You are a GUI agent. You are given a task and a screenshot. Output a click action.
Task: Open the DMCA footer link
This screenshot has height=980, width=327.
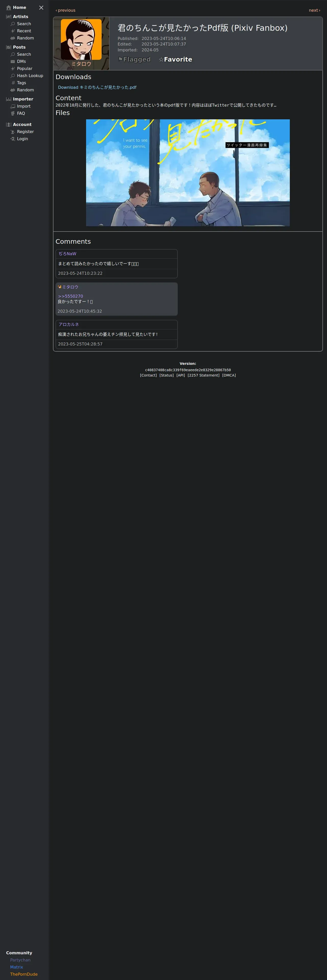click(229, 376)
